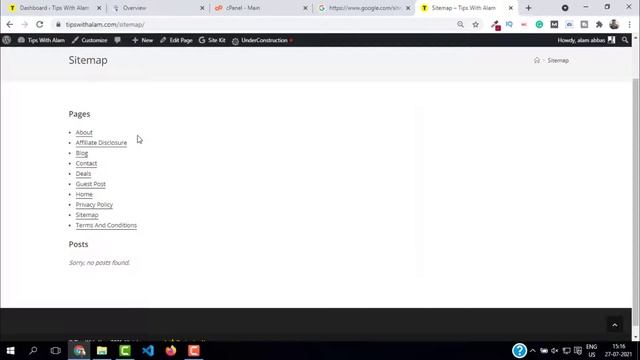The height and width of the screenshot is (360, 640).
Task: Open the Chrome three-dot menu
Action: [x=629, y=24]
